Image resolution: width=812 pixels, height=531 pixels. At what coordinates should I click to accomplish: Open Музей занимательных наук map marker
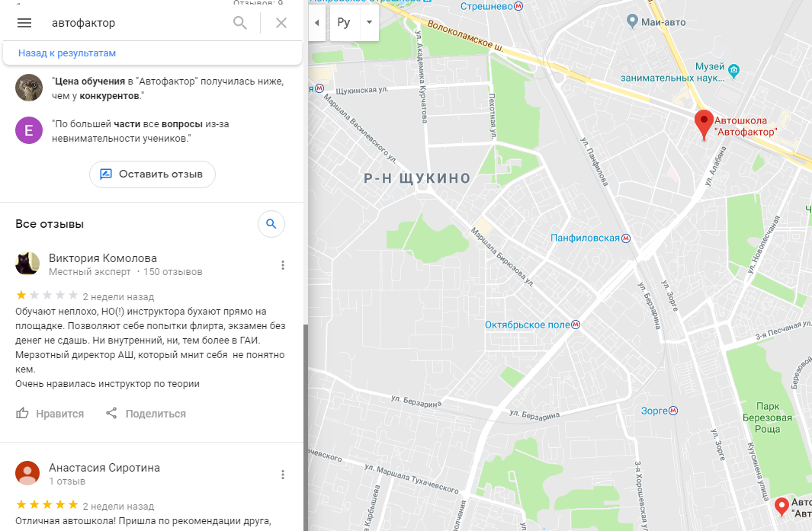[x=733, y=69]
